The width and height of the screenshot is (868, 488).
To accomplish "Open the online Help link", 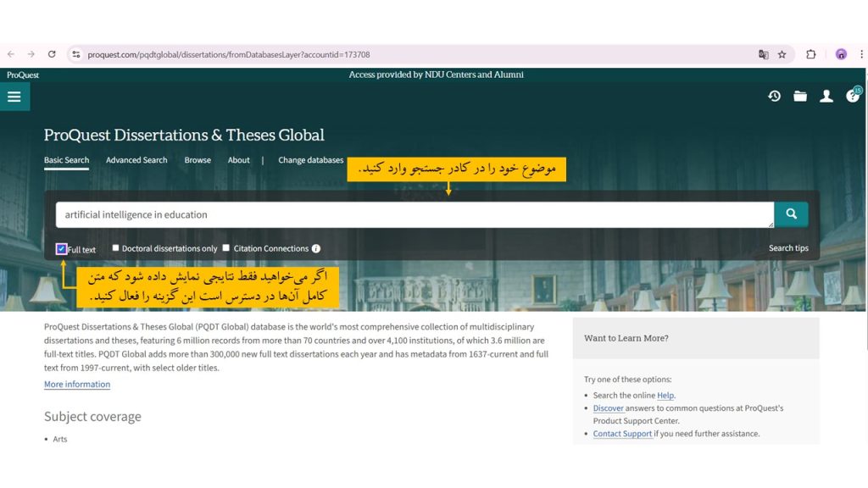I will point(665,395).
